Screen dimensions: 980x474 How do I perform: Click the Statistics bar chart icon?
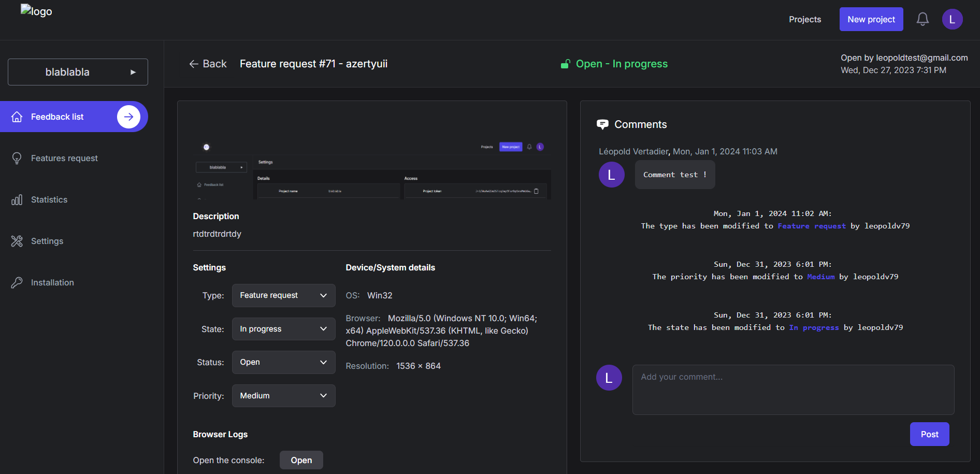pyautogui.click(x=17, y=199)
